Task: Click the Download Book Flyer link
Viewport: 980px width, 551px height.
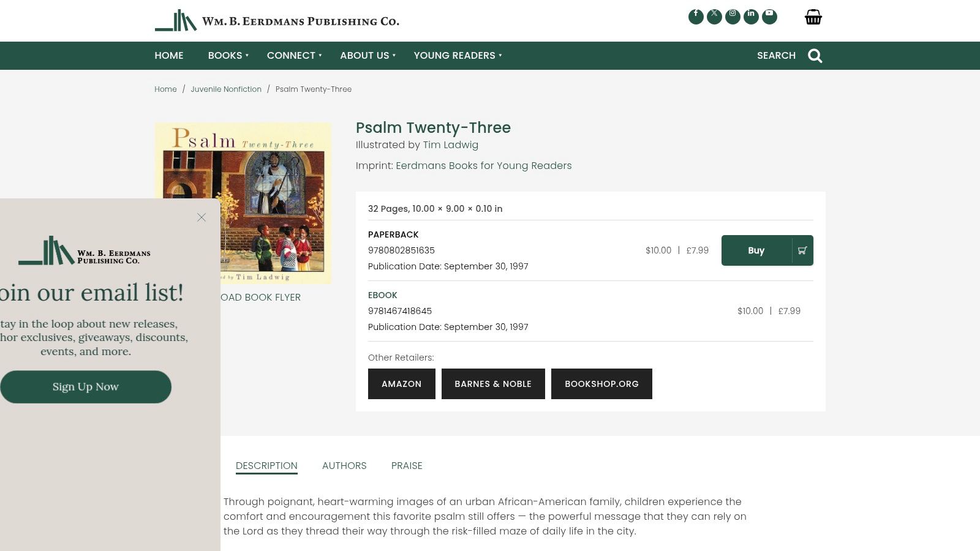Action: coord(260,298)
